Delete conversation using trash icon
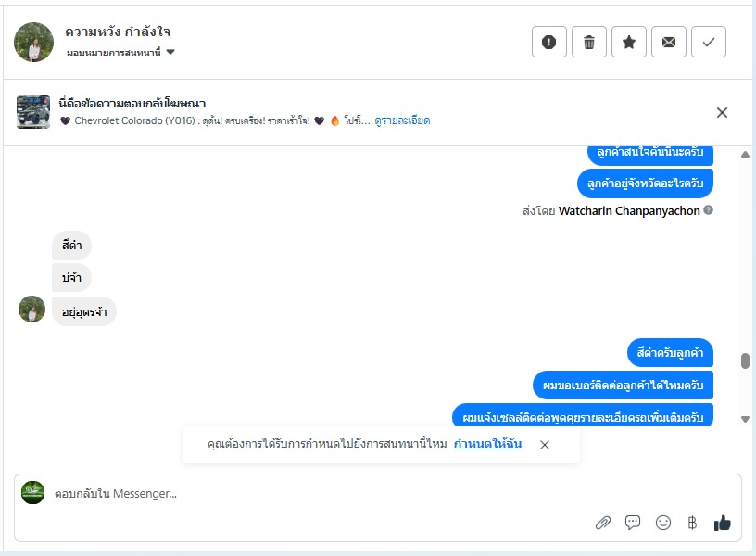Screen dimensions: 756x556 [588, 42]
